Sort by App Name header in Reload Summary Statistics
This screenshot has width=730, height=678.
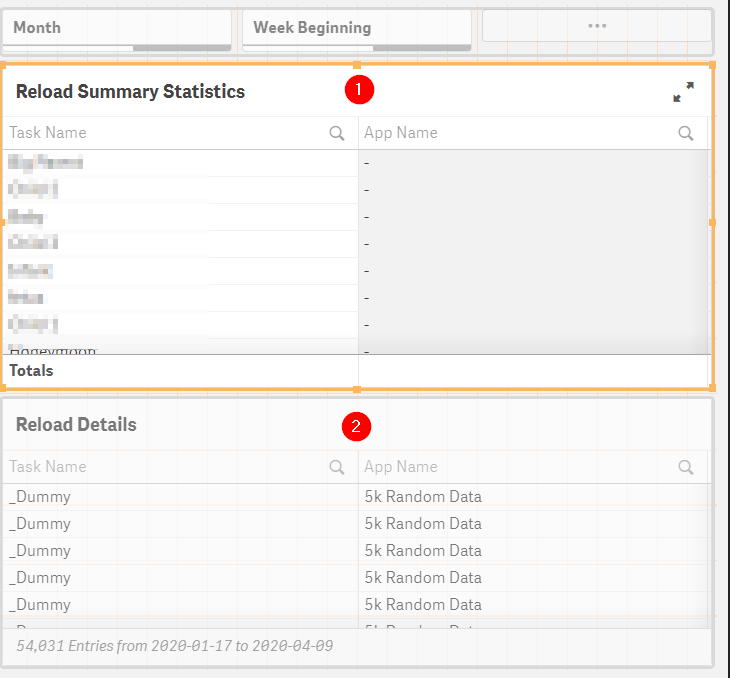[401, 133]
